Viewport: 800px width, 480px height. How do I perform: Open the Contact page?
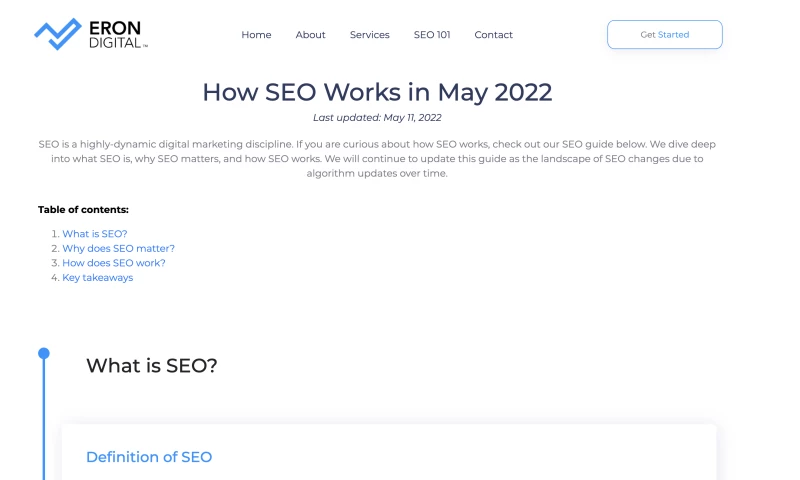click(x=493, y=35)
